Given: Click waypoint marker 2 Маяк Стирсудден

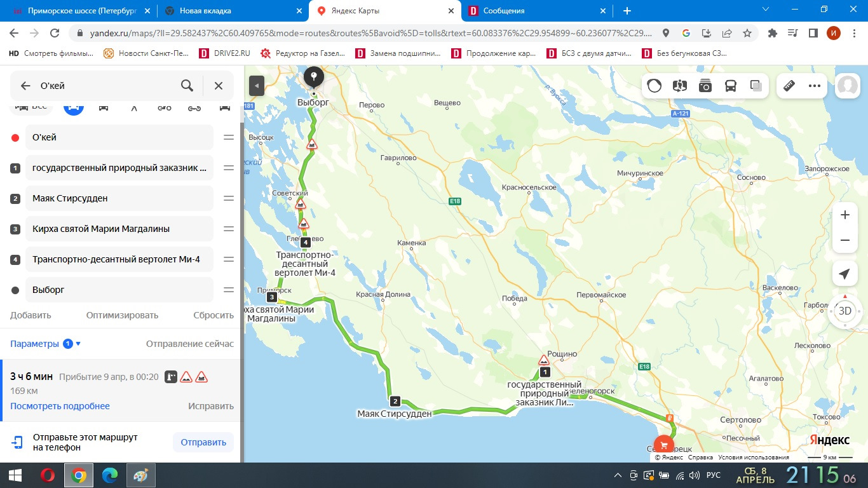Looking at the screenshot, I should tap(395, 401).
